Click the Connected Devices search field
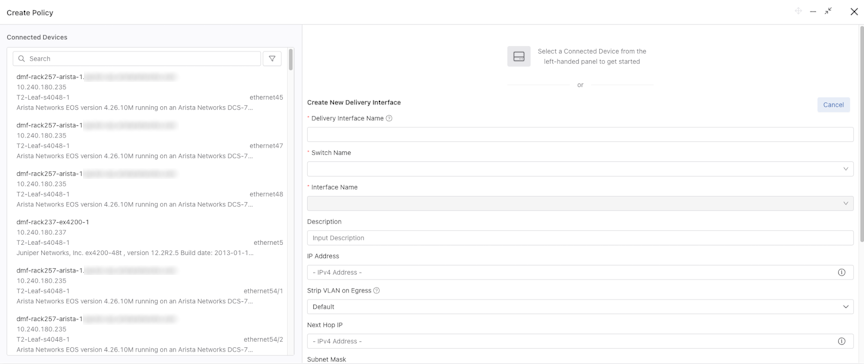This screenshot has height=364, width=864. coord(137,58)
